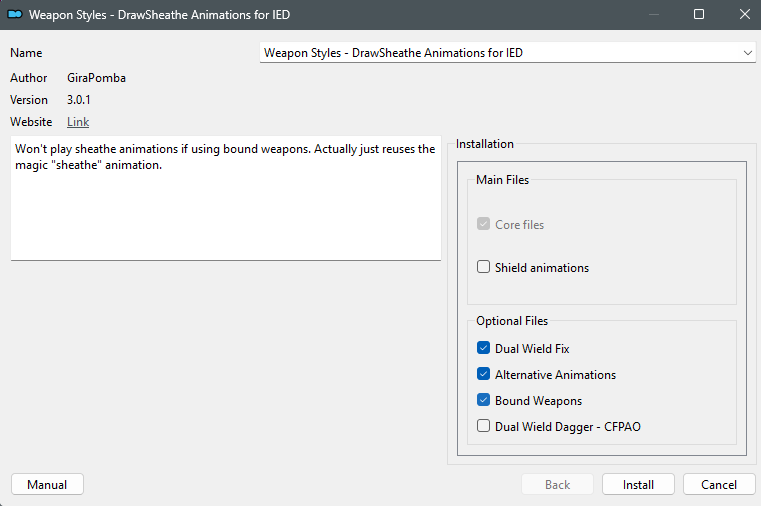This screenshot has width=761, height=506.
Task: Minimize the installer window
Action: [x=654, y=14]
